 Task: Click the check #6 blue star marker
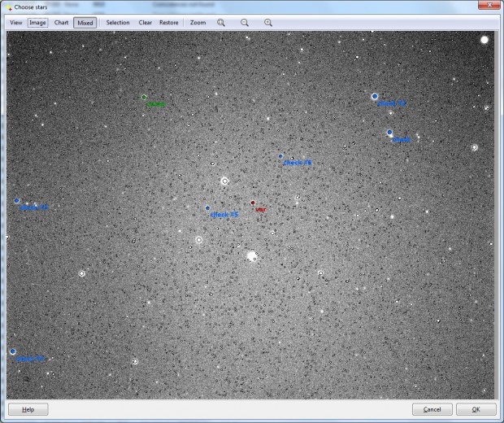tap(280, 156)
